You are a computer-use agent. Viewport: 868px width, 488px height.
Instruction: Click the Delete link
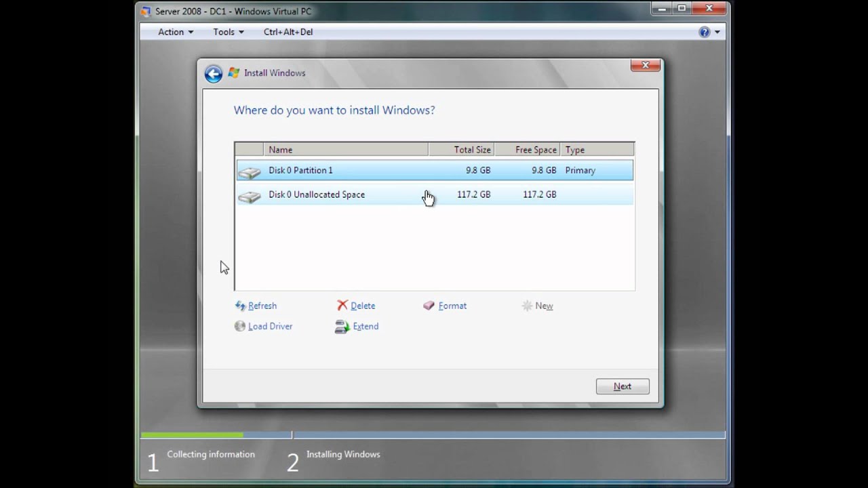[x=363, y=306]
